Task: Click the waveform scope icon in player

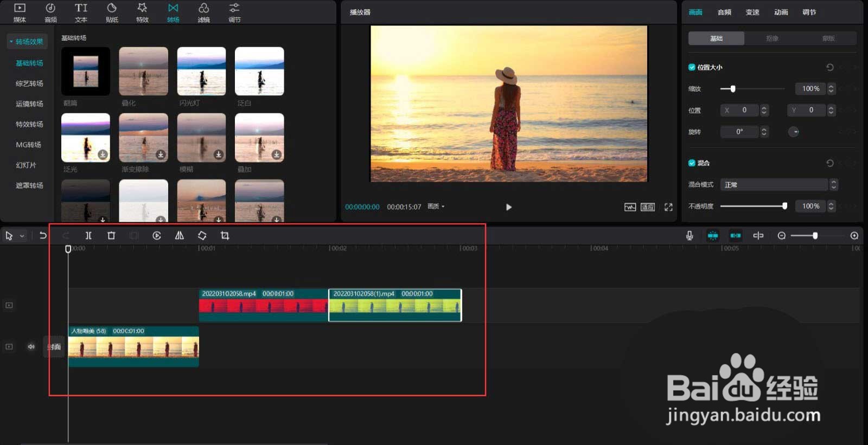Action: pyautogui.click(x=630, y=207)
